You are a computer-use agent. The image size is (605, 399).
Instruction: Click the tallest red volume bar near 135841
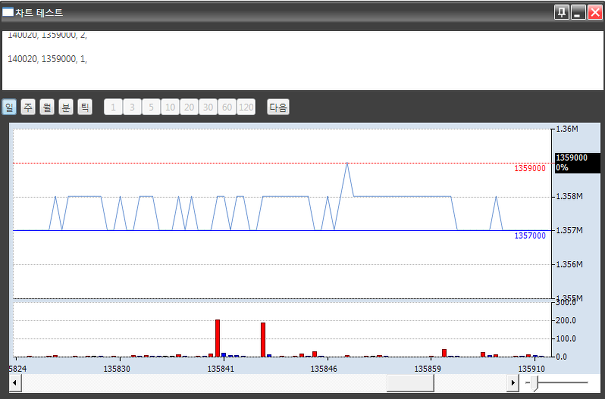click(x=218, y=338)
